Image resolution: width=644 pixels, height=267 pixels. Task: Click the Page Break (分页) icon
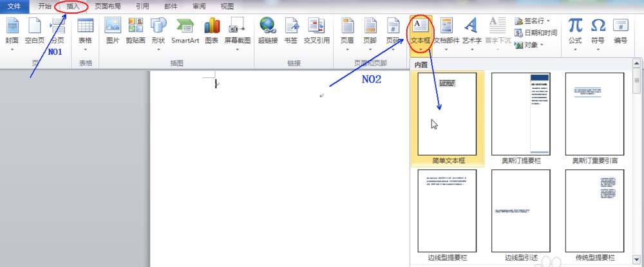pos(57,26)
